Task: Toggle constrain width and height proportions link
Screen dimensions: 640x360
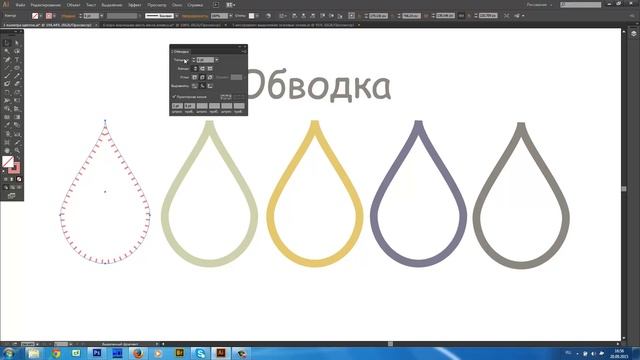Action: (461, 16)
